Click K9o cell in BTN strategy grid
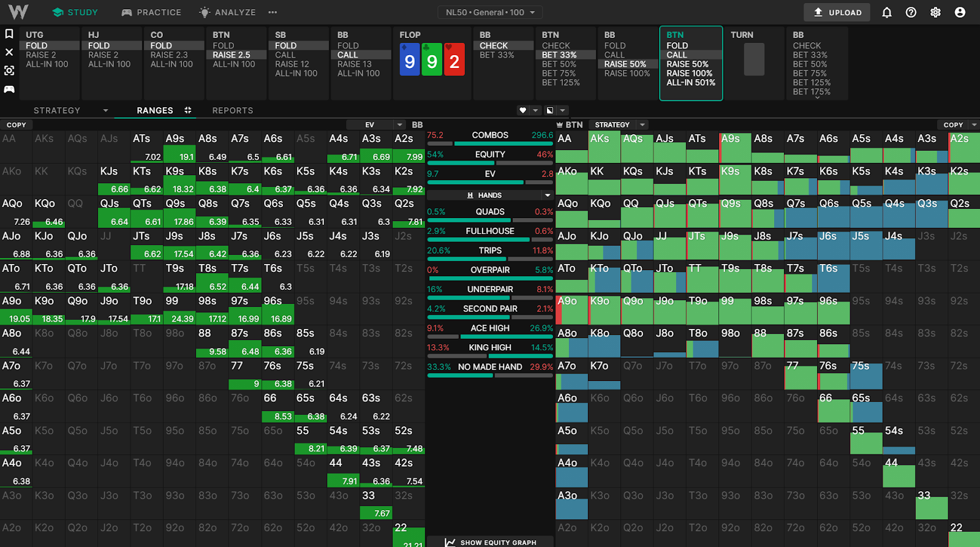 605,309
